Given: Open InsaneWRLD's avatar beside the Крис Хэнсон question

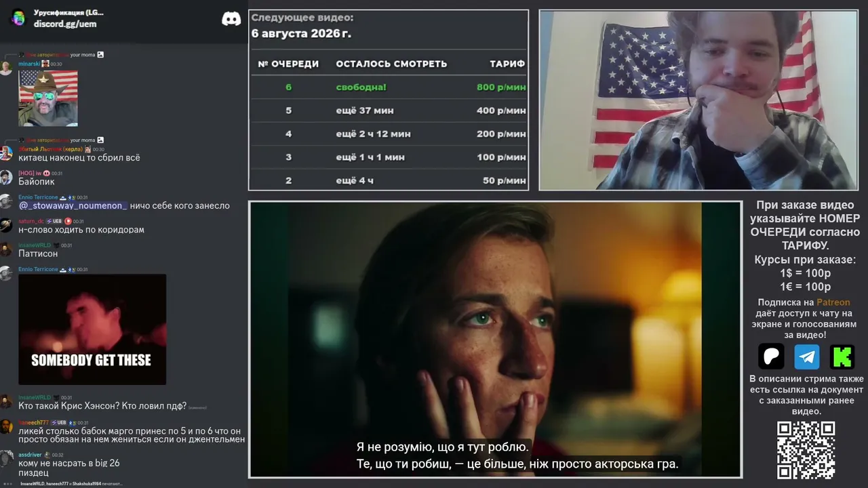Looking at the screenshot, I should (6, 402).
